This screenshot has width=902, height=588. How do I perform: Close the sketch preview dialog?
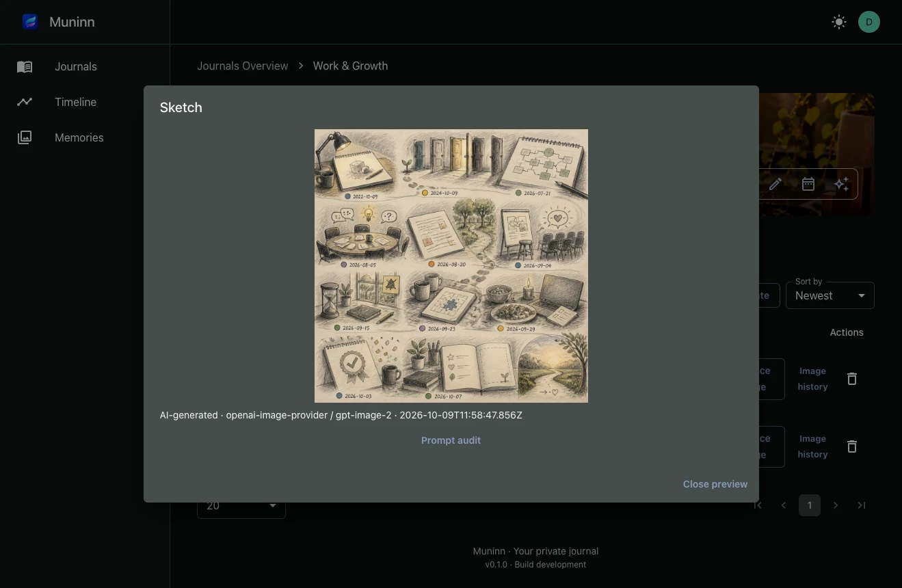coord(715,484)
